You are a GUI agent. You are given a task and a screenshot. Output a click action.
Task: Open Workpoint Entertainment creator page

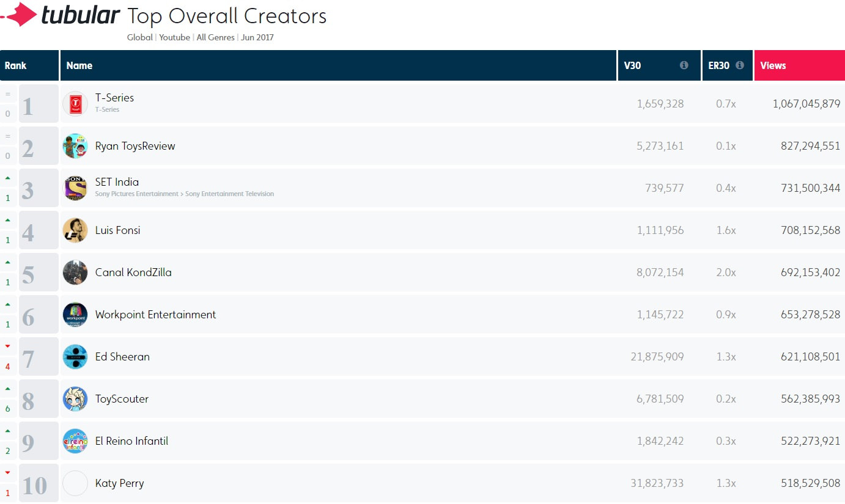(x=155, y=315)
